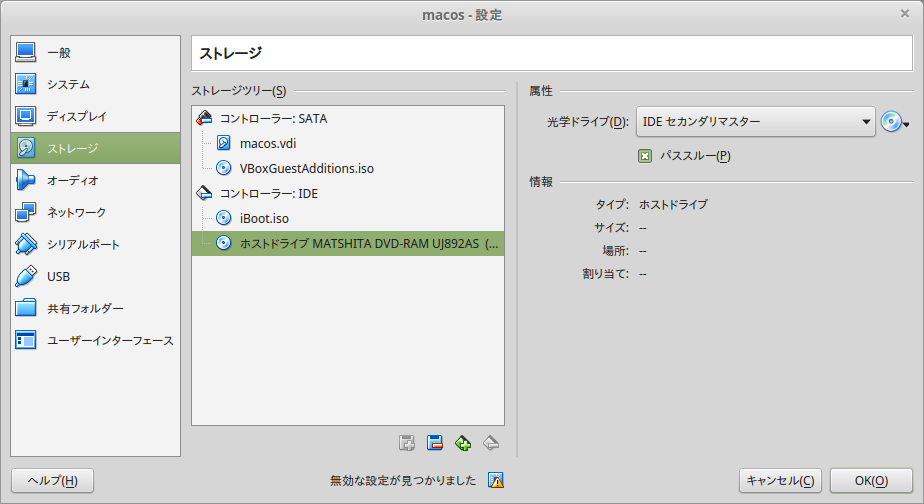Click the network icon beside ネットワーク
924x504 pixels.
[x=26, y=212]
